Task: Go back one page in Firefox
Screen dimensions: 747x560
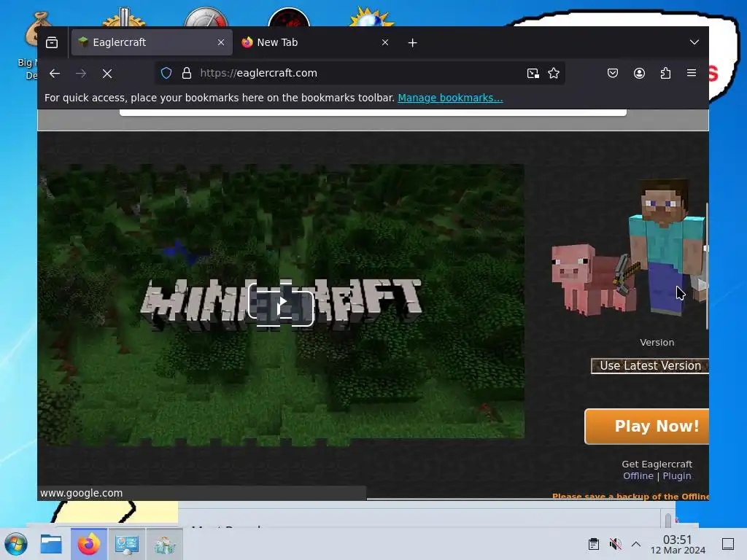Action: click(55, 74)
